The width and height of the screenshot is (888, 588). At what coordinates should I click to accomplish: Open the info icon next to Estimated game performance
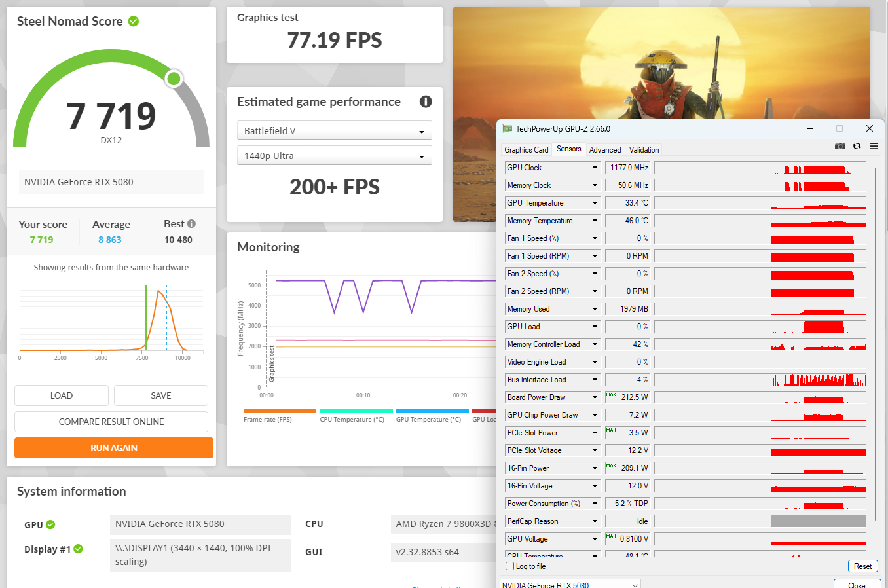coord(426,101)
